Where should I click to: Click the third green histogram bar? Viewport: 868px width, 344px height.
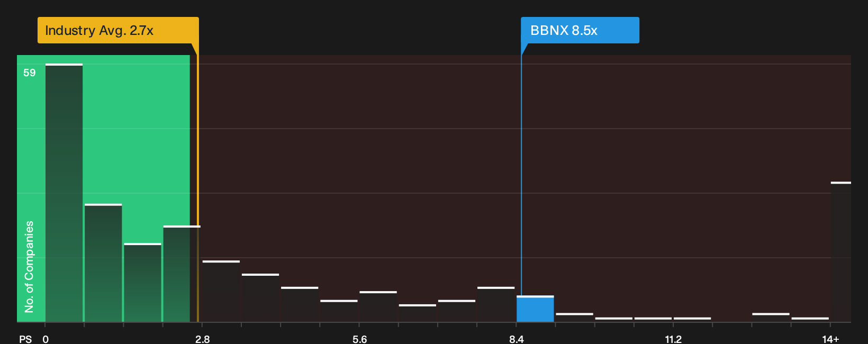point(142,283)
